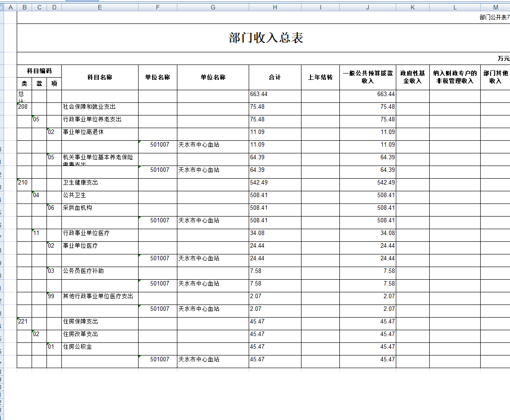
Task: Select the class code 210 cell
Action: tap(24, 183)
